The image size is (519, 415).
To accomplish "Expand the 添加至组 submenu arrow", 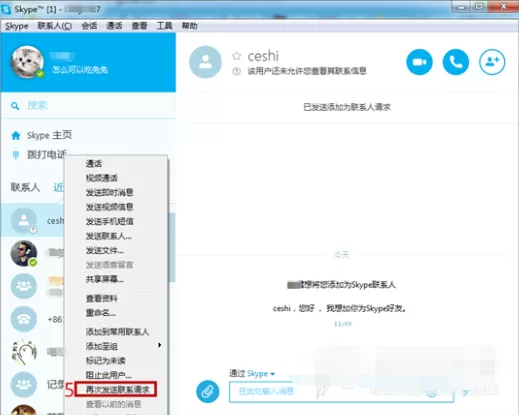I will [x=160, y=345].
